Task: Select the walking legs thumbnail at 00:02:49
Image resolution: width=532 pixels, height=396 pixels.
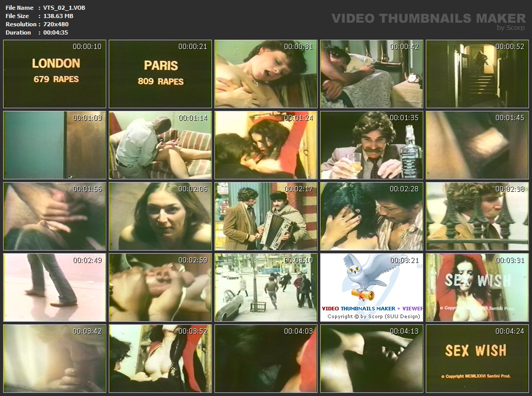Action: (55, 287)
